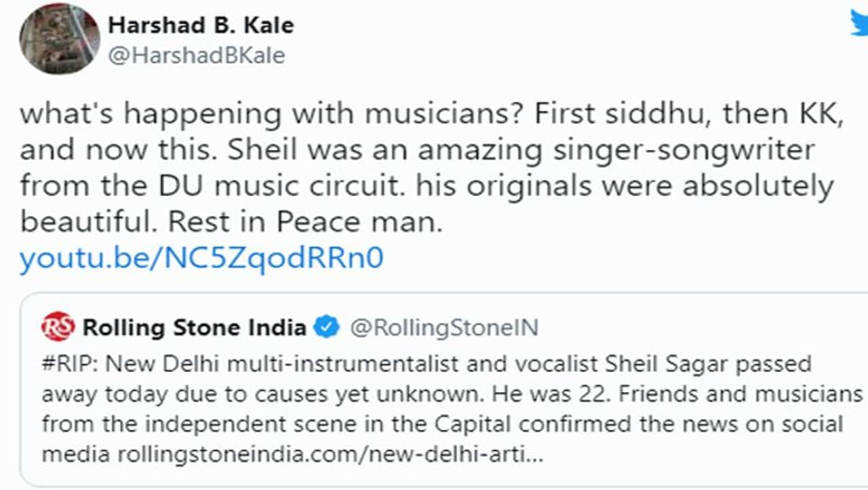This screenshot has height=490, width=868.
Task: Click the Twitter bird logo
Action: 860,24
